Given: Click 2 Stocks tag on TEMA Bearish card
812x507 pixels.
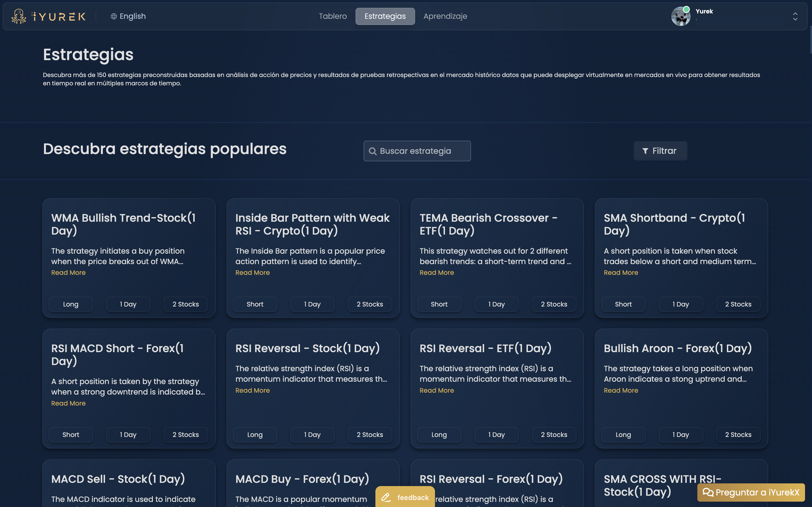Looking at the screenshot, I should (x=554, y=304).
